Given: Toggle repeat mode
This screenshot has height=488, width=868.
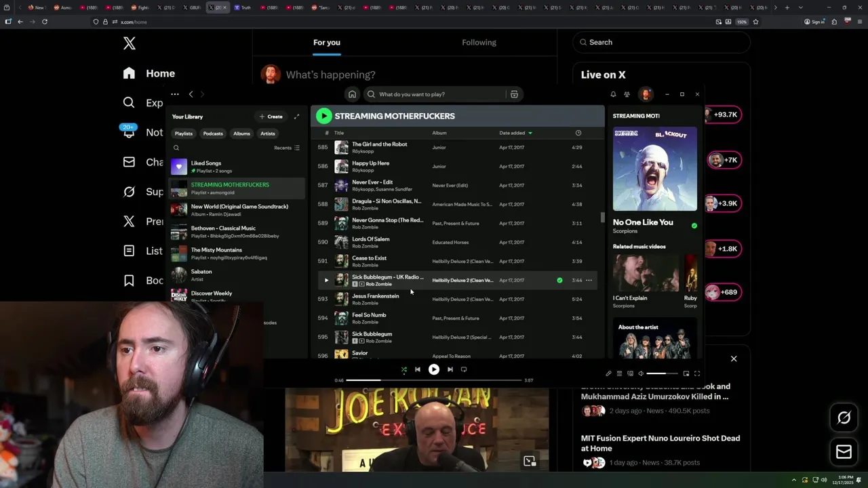Looking at the screenshot, I should coord(464,369).
